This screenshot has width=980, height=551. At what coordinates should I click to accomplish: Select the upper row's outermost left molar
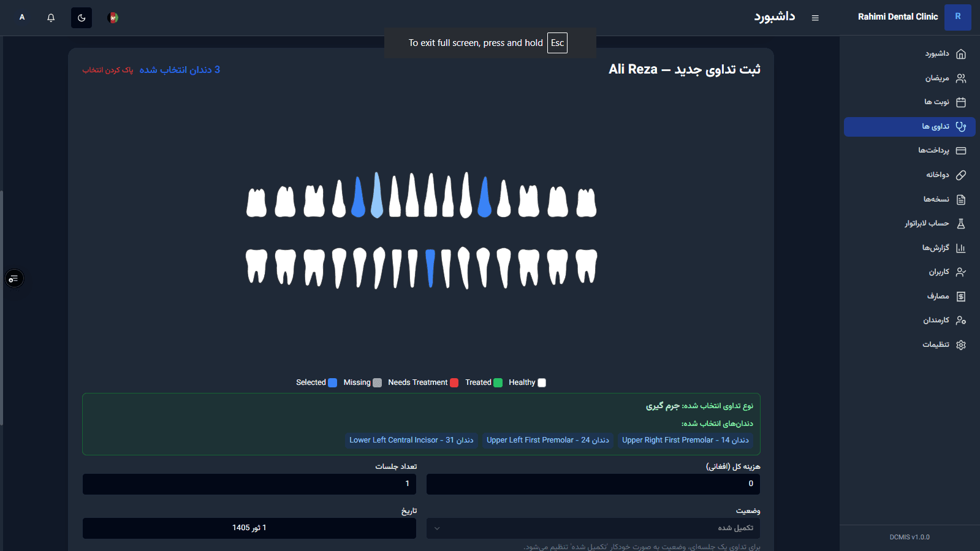[x=257, y=202]
